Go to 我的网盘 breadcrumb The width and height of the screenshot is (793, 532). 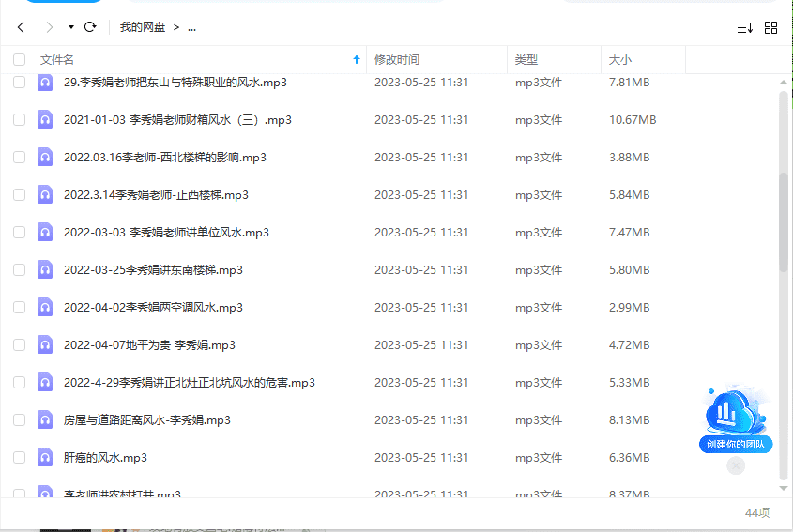(143, 27)
